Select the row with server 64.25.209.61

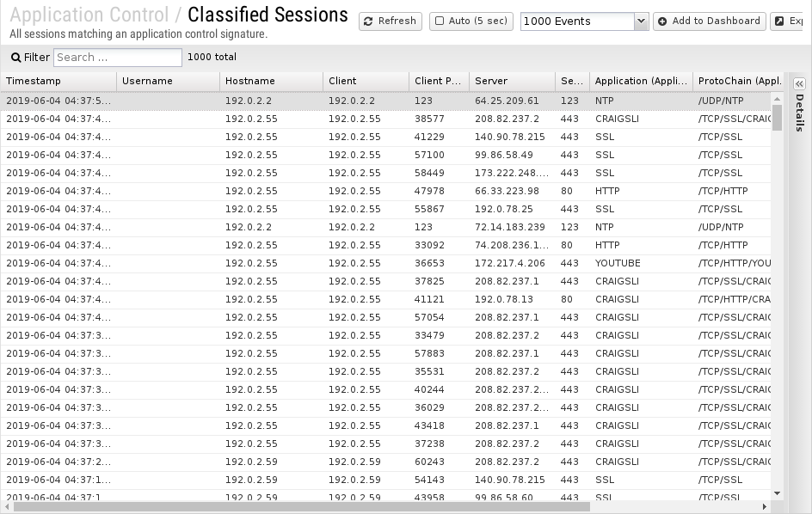click(386, 101)
